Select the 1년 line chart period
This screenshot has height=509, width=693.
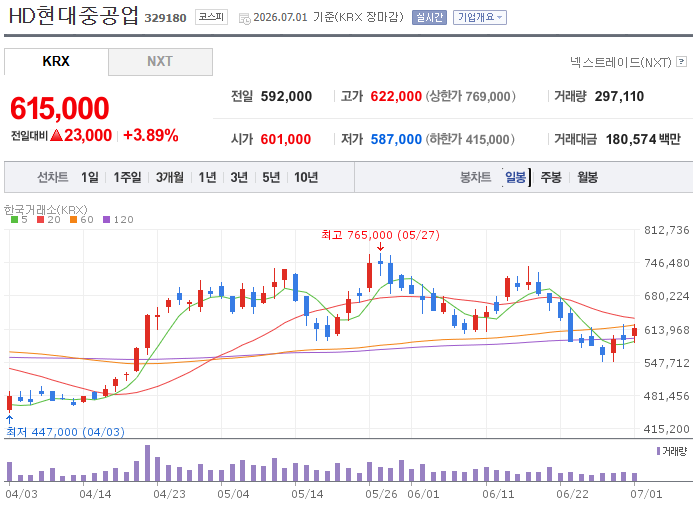[207, 177]
